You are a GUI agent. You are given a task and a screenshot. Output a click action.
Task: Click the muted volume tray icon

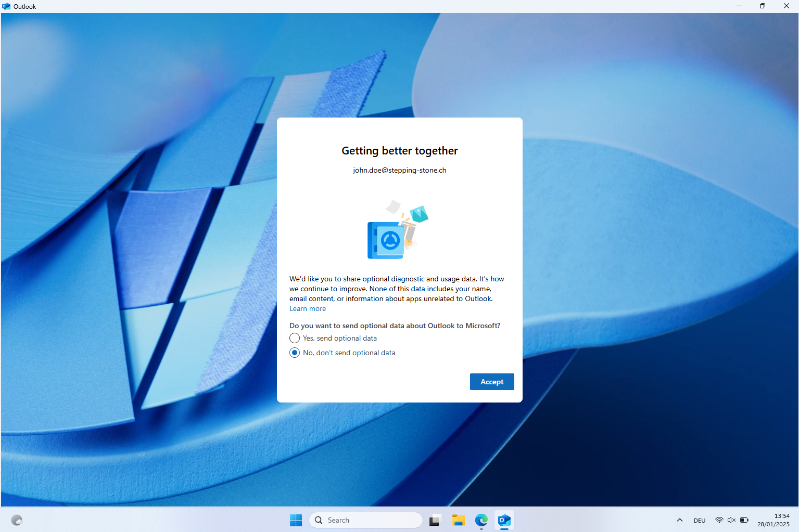point(731,520)
